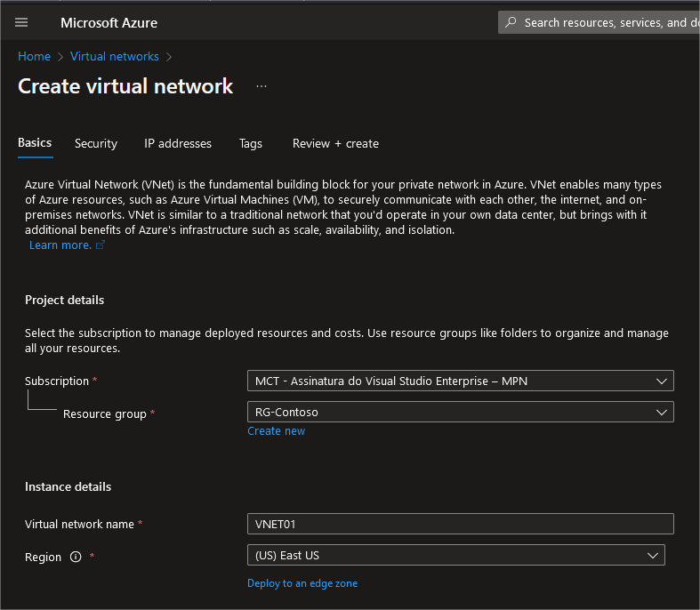Click the Project details heading
Image resolution: width=700 pixels, height=610 pixels.
64,300
